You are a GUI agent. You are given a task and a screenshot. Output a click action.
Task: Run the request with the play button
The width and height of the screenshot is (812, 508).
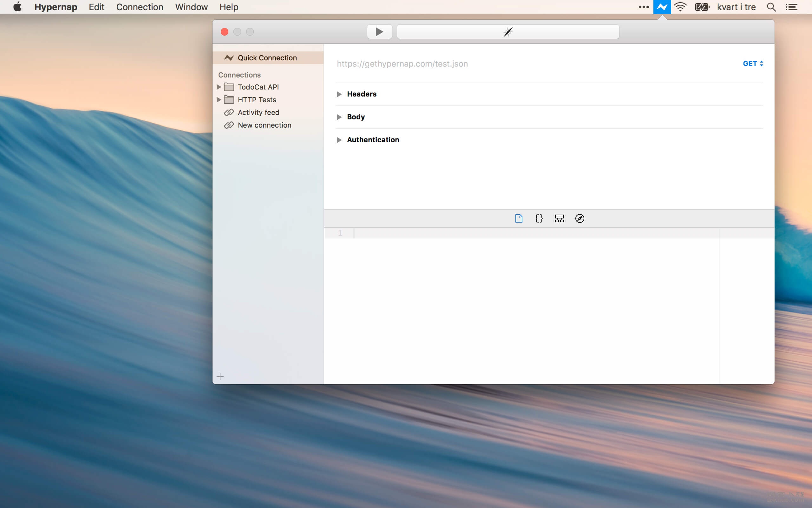pyautogui.click(x=379, y=31)
